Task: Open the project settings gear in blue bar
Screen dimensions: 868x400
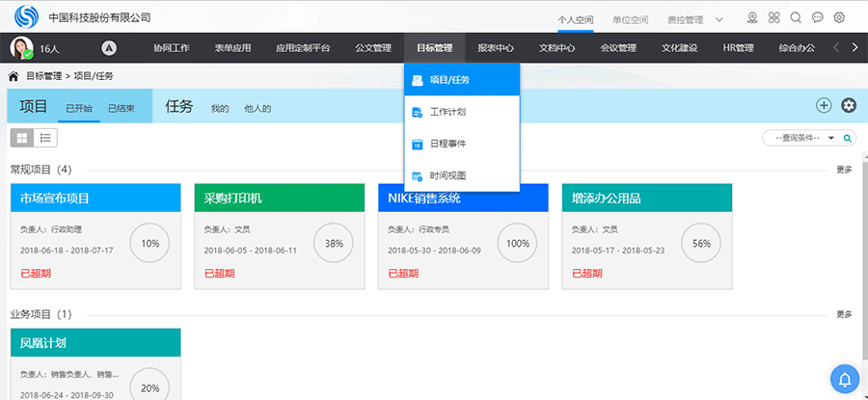Action: [x=849, y=106]
